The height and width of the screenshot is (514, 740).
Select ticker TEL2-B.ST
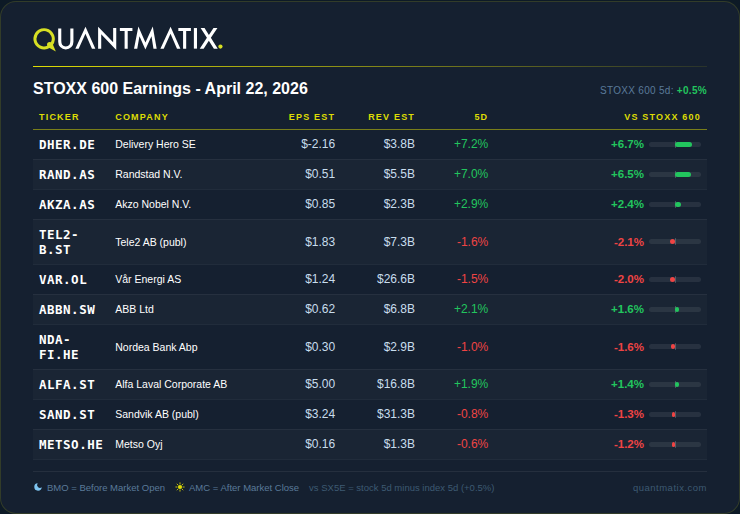59,242
